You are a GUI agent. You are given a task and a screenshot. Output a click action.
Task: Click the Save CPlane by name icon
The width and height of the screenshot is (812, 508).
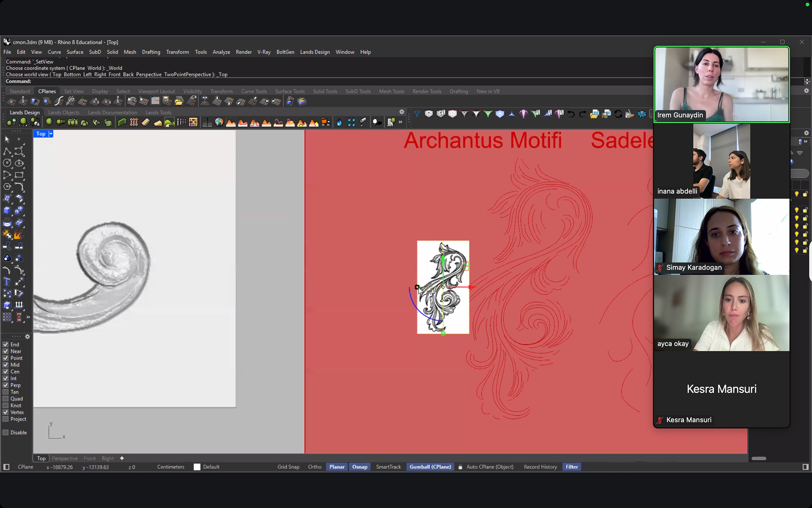167,101
